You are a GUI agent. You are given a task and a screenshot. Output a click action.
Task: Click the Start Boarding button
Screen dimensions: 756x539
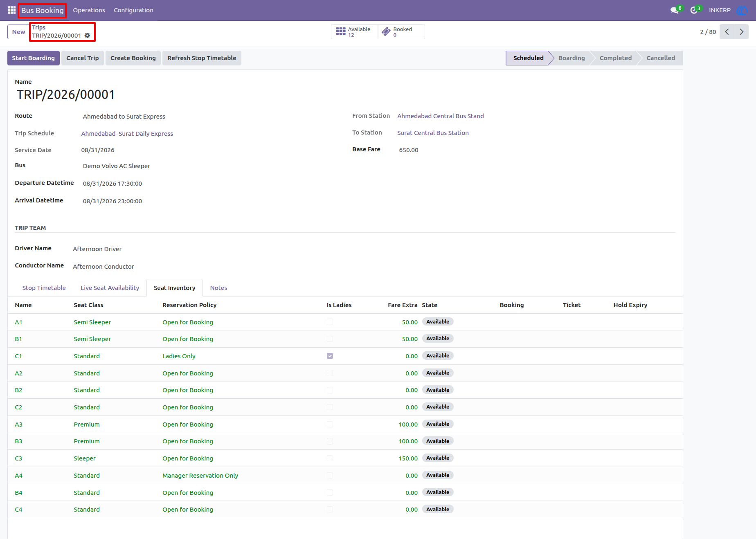(34, 58)
